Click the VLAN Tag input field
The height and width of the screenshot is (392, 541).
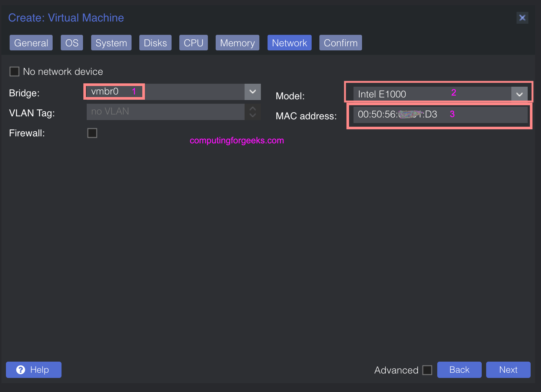pyautogui.click(x=165, y=111)
